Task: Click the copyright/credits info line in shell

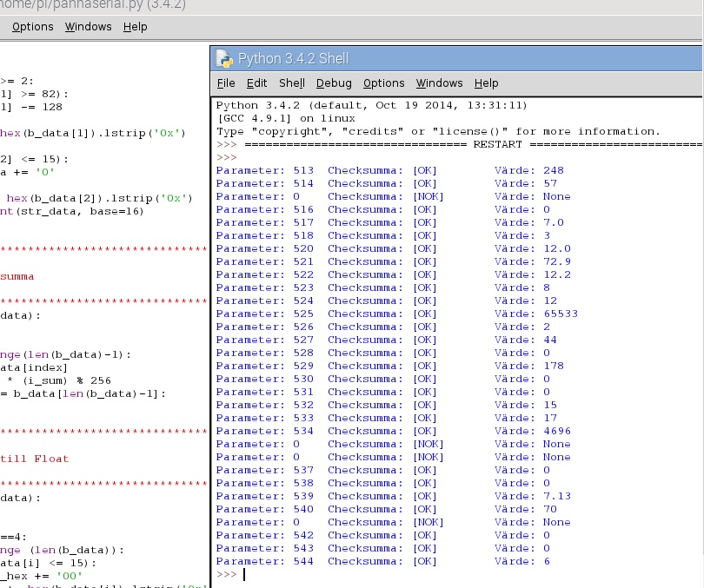Action: tap(439, 131)
